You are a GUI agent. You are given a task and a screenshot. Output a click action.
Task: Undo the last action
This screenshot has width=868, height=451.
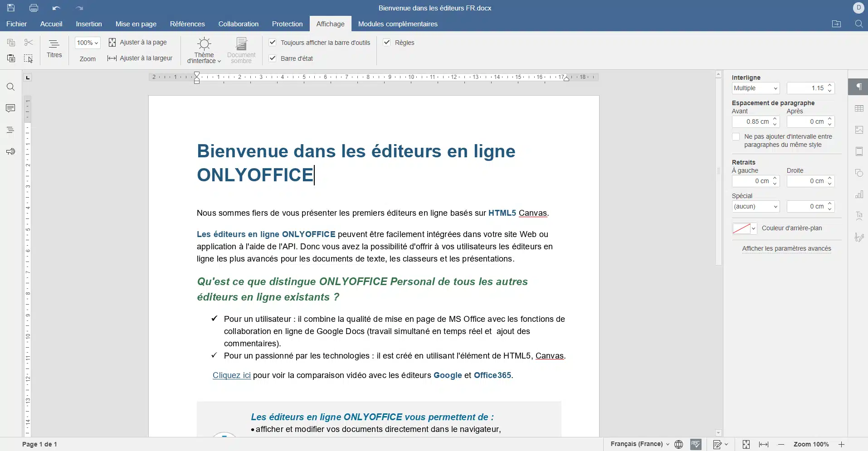click(x=56, y=8)
